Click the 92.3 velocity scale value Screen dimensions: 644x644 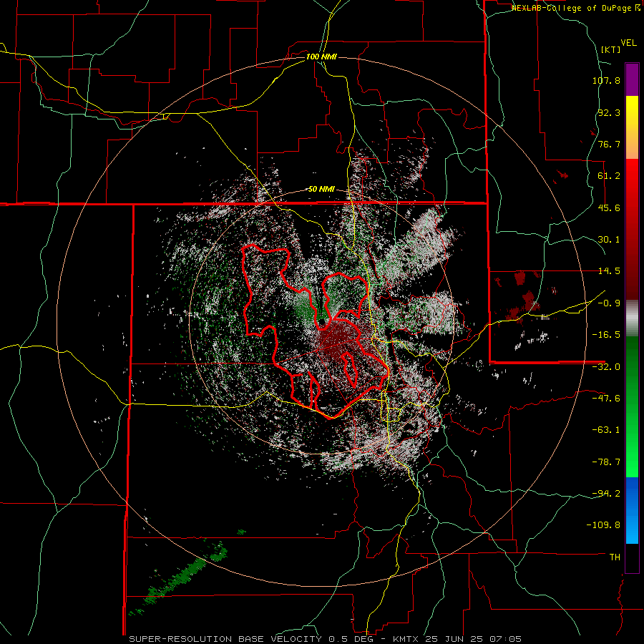coord(609,112)
